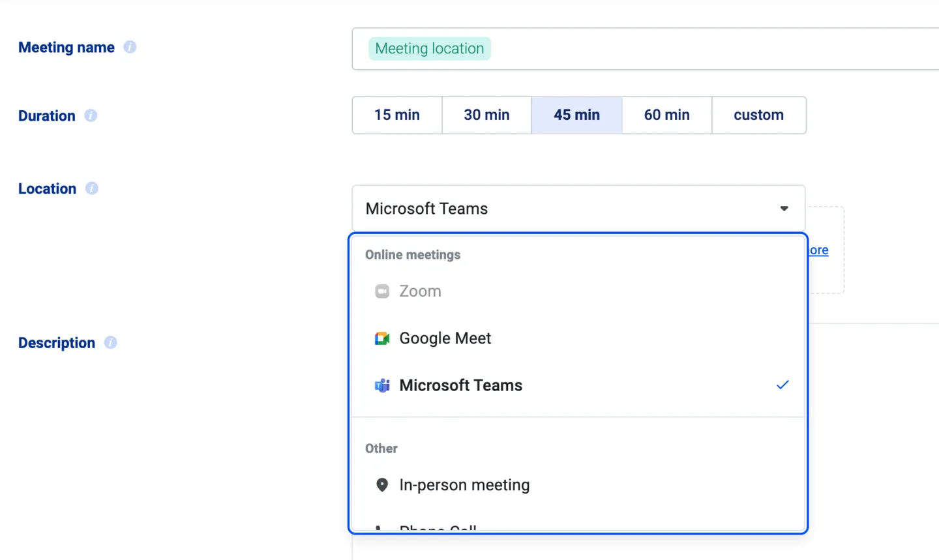The image size is (939, 560).
Task: Select Google Meet as meeting location
Action: (x=578, y=338)
